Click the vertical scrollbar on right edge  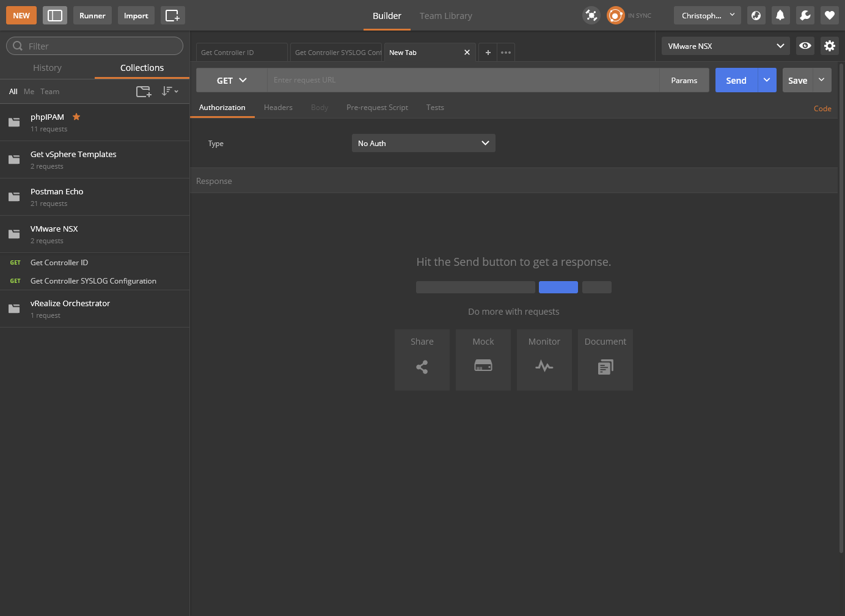[841, 306]
